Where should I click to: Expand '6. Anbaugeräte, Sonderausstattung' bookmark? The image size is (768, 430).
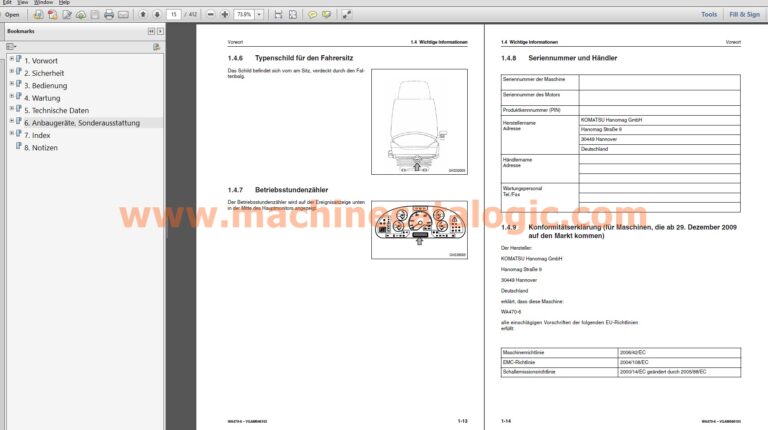11,121
